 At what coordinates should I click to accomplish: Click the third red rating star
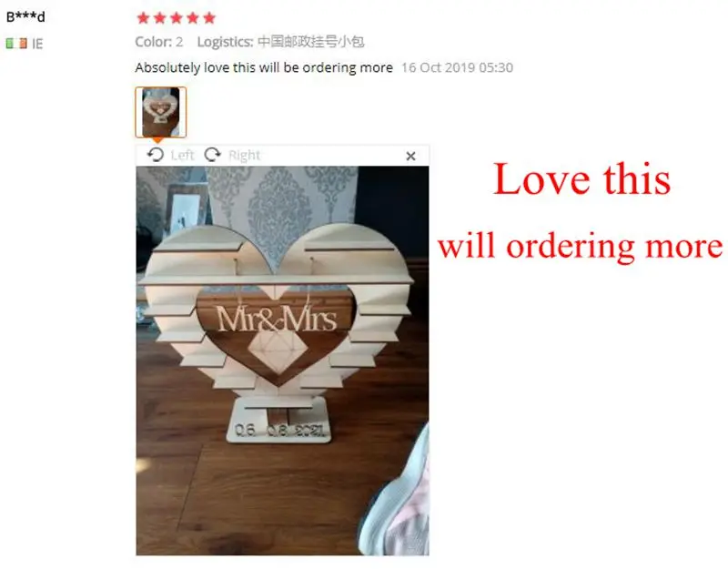point(177,18)
